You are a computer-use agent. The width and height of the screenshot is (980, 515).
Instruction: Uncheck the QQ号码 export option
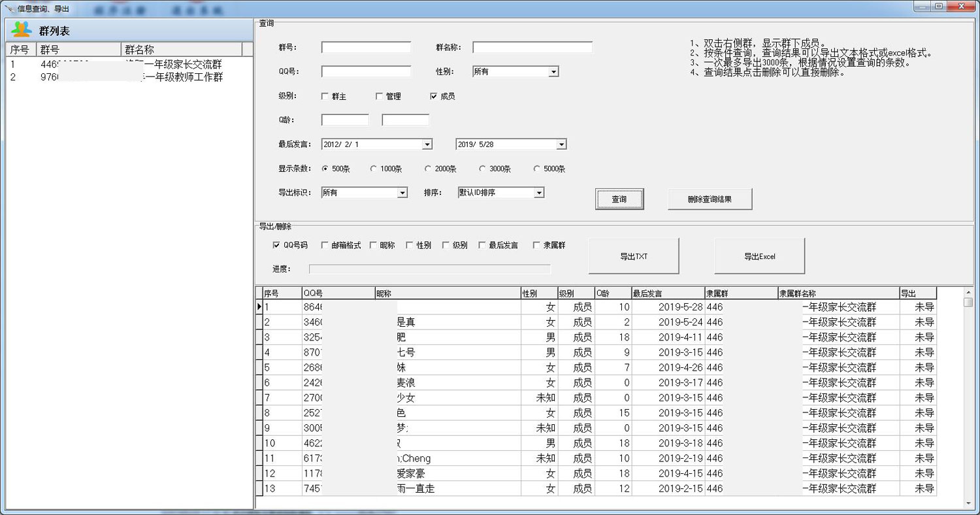click(x=276, y=245)
